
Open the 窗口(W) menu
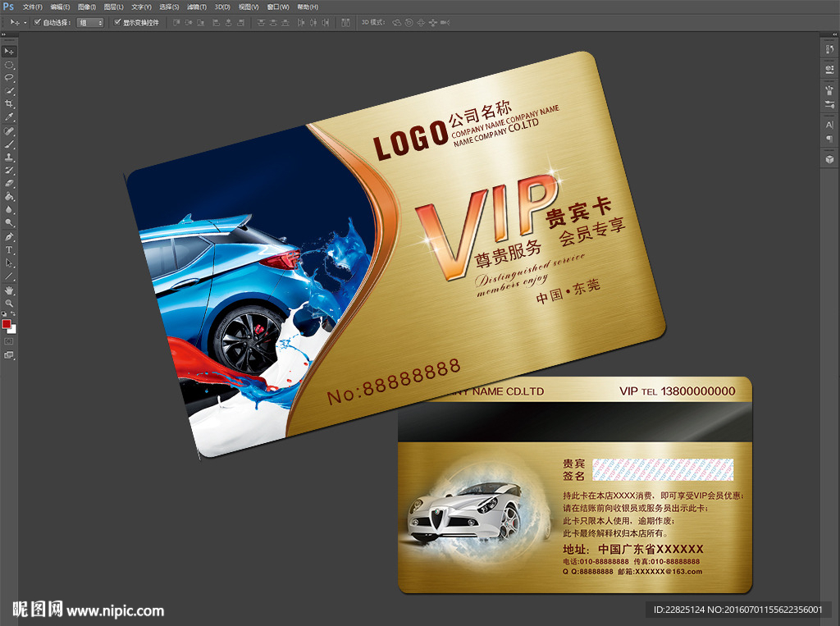tap(278, 7)
